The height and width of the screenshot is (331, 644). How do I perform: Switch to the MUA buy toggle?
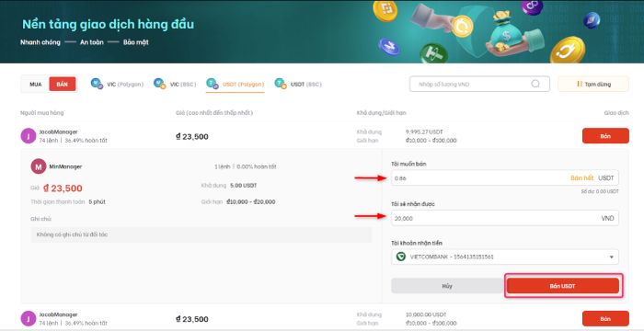click(x=35, y=85)
